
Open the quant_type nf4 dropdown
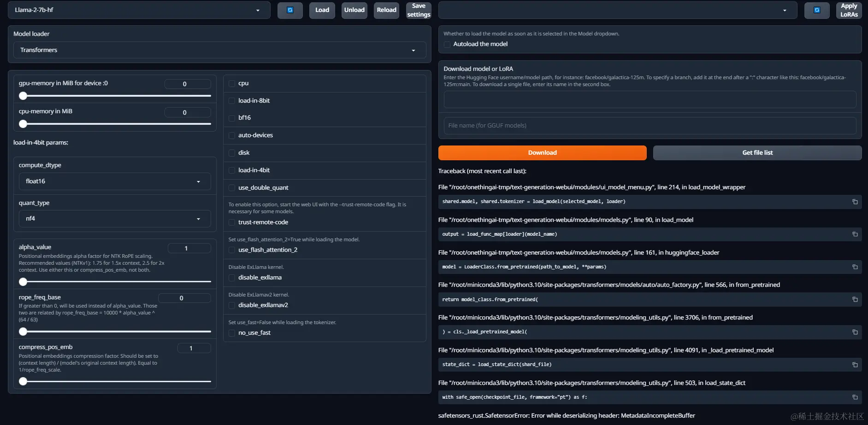point(115,219)
